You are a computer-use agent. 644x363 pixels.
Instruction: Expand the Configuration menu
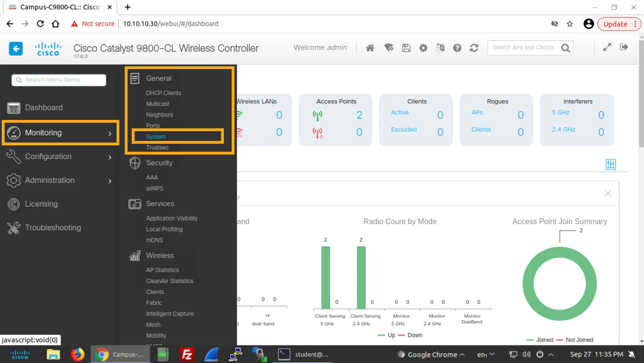coord(59,157)
